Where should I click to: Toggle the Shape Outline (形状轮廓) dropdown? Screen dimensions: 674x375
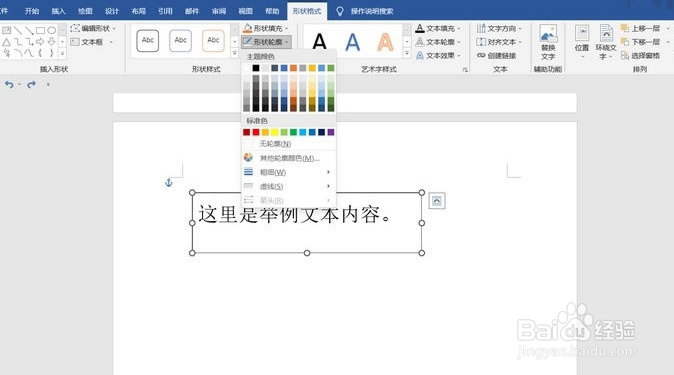coord(267,42)
